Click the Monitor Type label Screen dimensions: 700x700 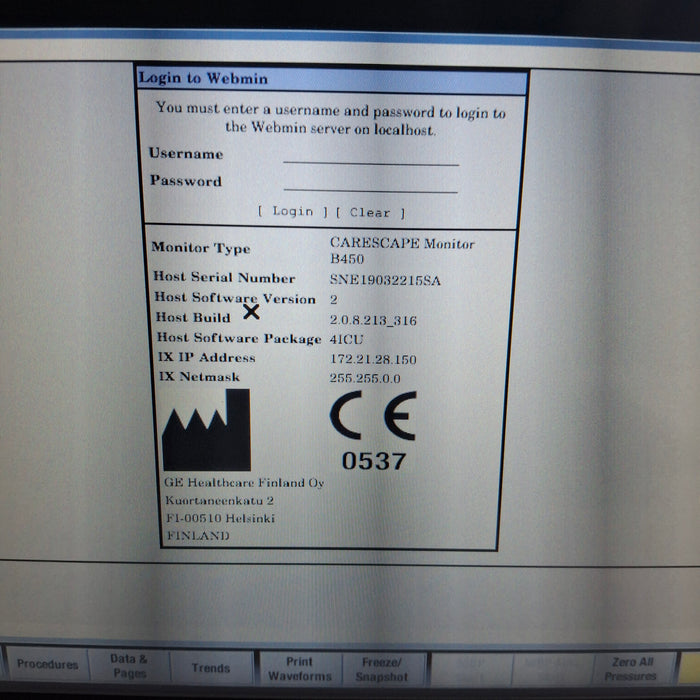click(200, 248)
